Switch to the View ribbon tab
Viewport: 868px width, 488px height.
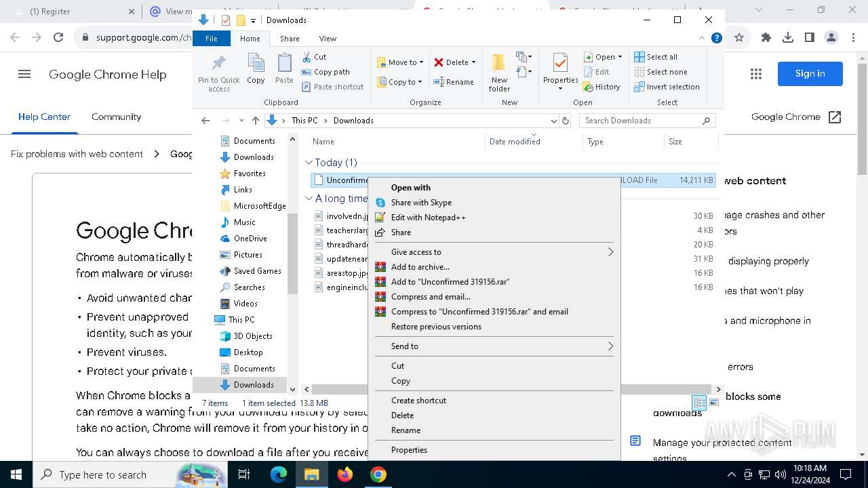(x=328, y=39)
